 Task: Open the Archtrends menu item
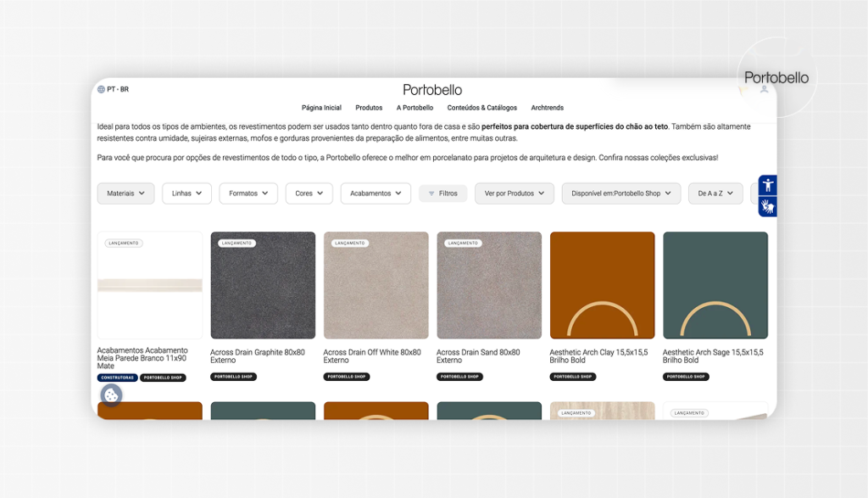tap(547, 108)
